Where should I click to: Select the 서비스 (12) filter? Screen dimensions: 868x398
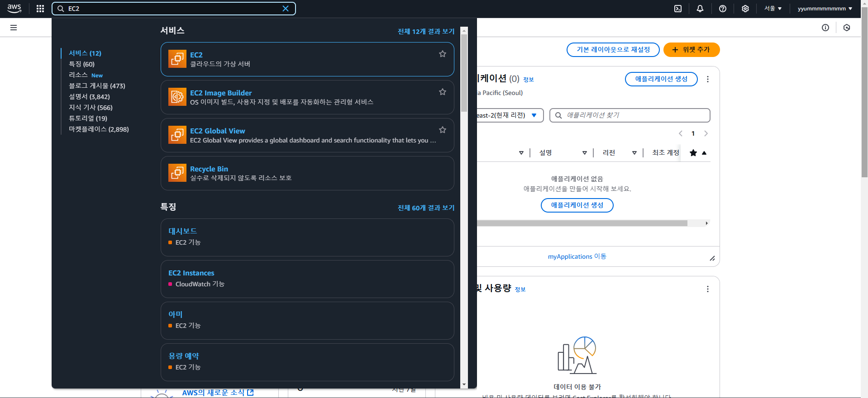click(85, 53)
